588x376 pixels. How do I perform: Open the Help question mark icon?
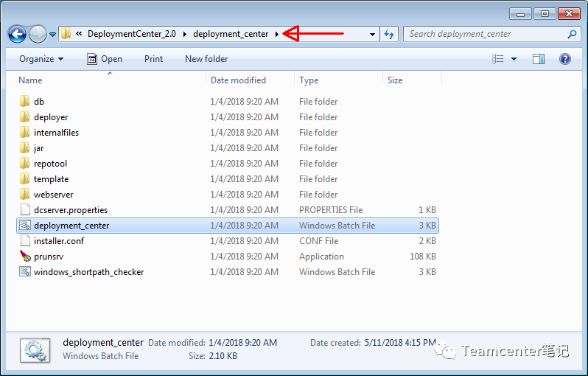coord(565,59)
